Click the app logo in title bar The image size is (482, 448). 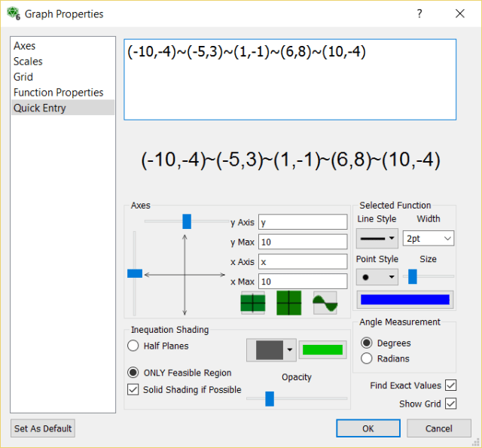click(x=13, y=14)
